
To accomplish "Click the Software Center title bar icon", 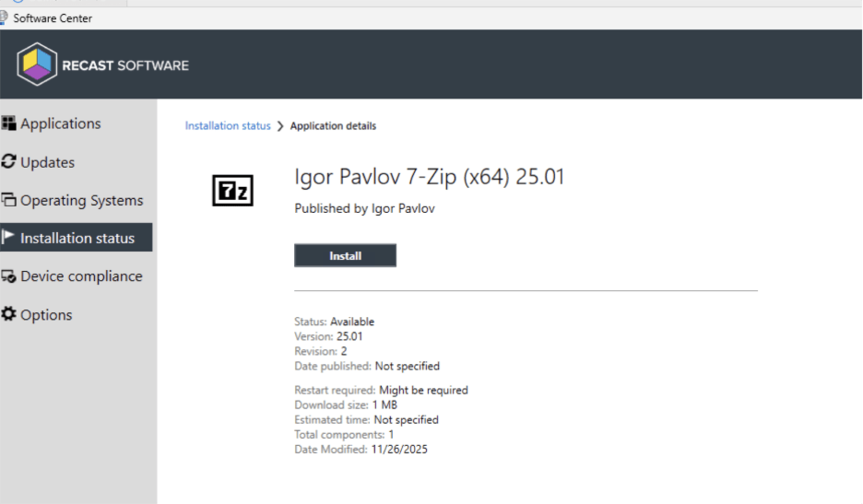I will pyautogui.click(x=5, y=18).
